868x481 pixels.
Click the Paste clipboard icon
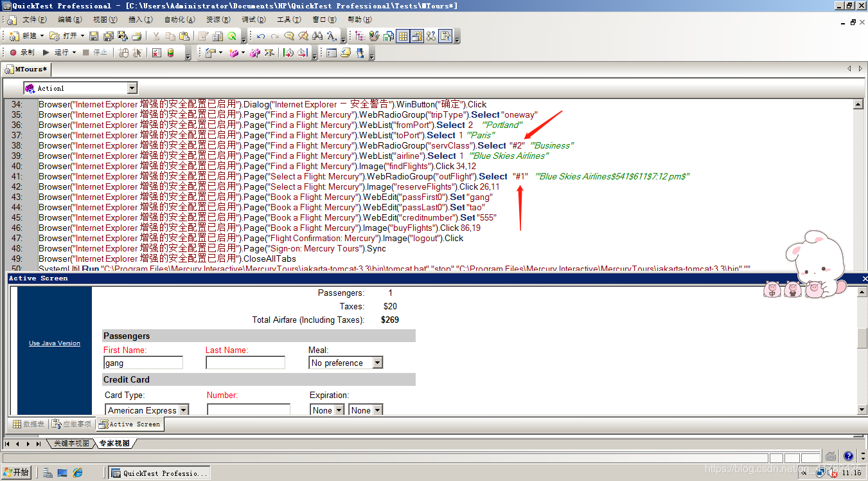[184, 36]
